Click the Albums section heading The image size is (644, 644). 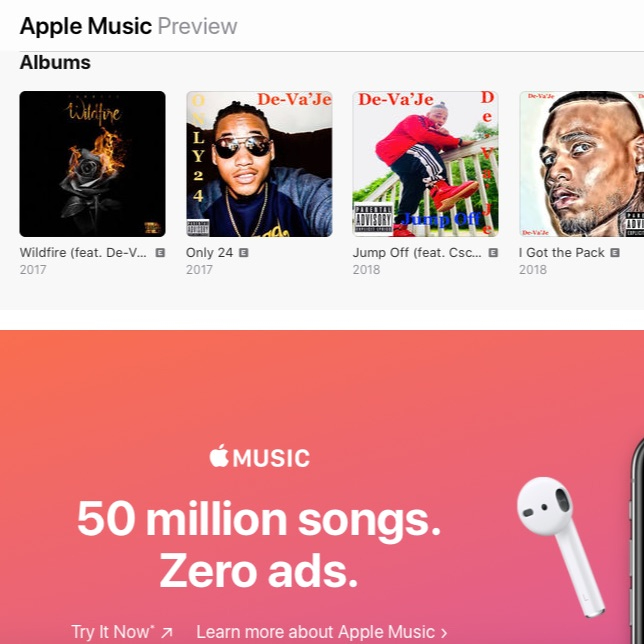[55, 62]
